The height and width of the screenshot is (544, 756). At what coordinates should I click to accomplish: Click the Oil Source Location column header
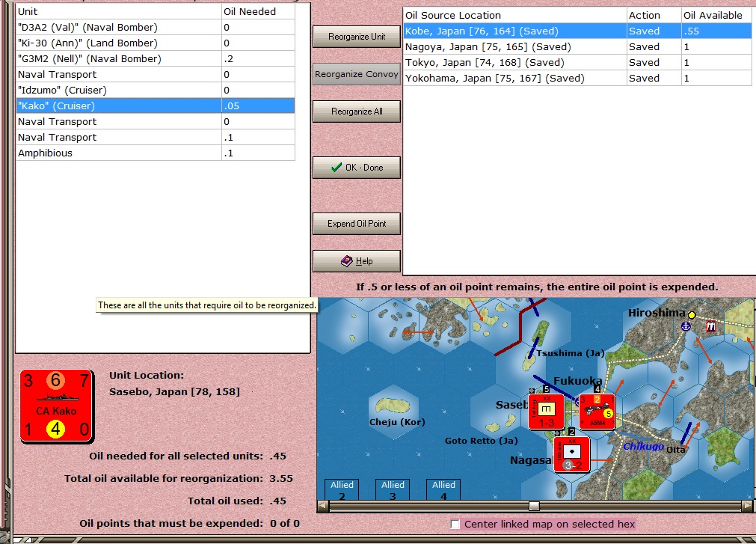515,16
